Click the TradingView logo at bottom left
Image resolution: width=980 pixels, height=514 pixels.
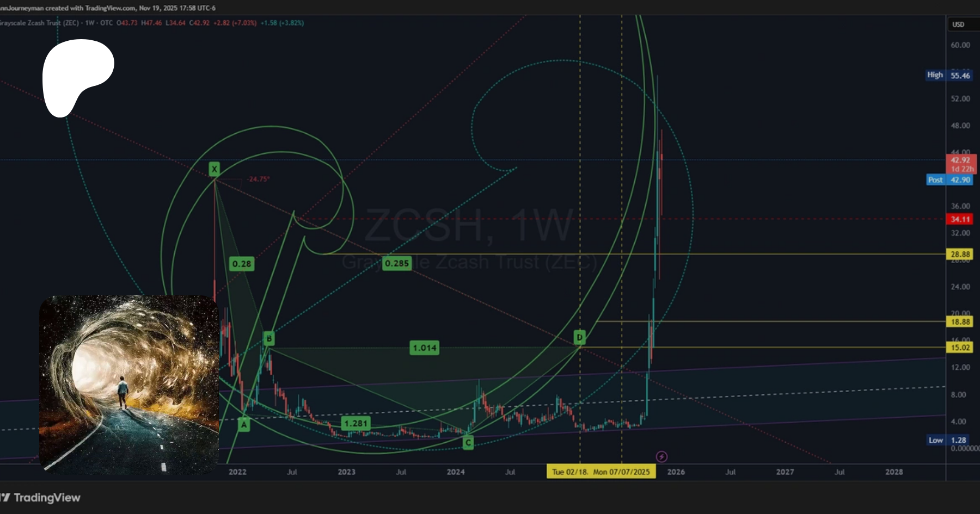[x=41, y=498]
